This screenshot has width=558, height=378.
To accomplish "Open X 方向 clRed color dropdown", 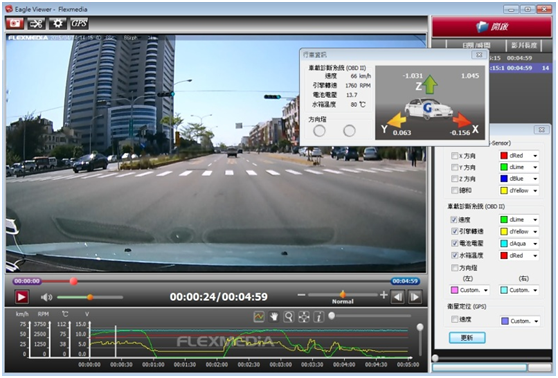I will (519, 156).
